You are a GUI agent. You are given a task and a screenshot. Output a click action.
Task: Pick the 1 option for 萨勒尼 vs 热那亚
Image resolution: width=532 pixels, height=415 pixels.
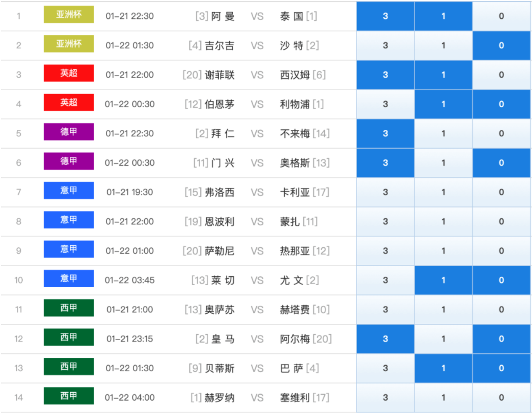pyautogui.click(x=443, y=251)
